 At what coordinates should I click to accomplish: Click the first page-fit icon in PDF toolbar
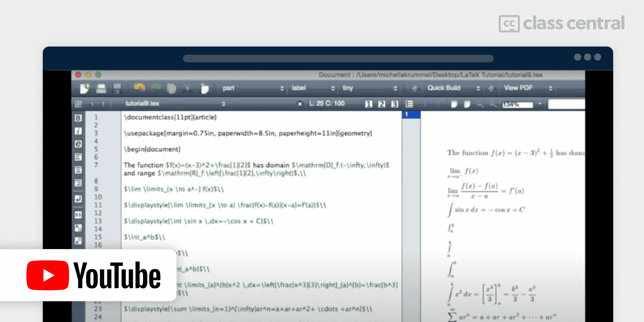[454, 104]
